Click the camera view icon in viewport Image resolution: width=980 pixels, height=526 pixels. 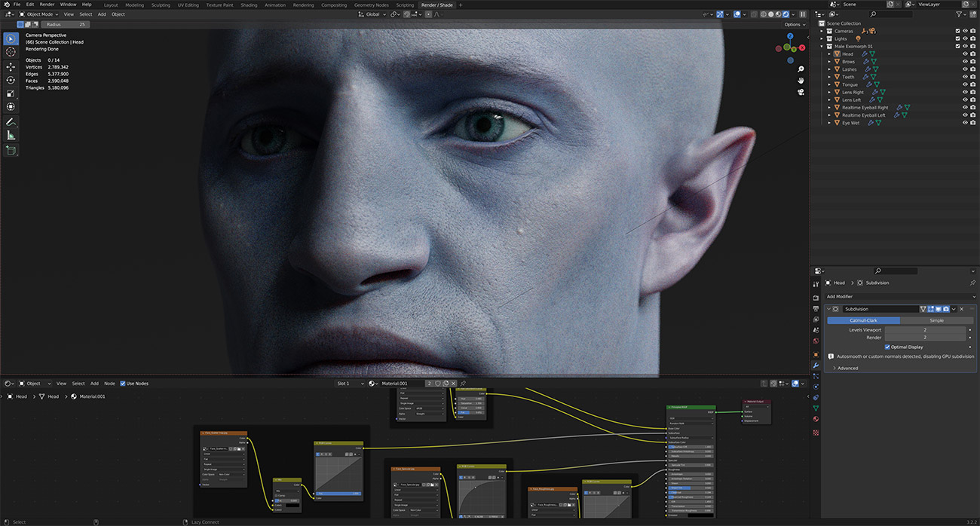[801, 92]
